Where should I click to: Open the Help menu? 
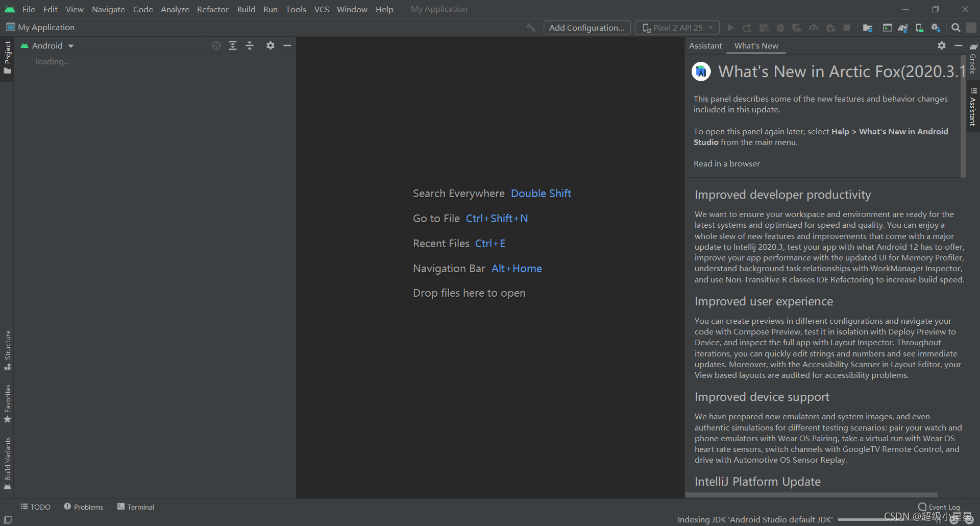pyautogui.click(x=384, y=9)
